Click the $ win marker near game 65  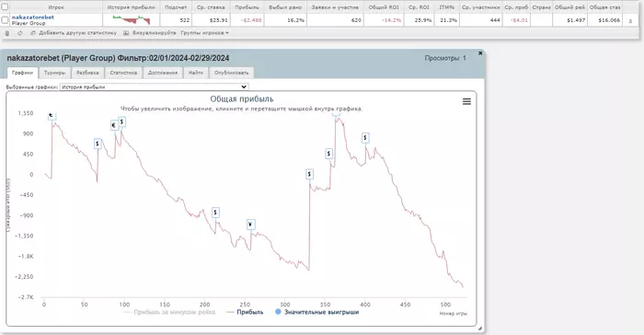(x=98, y=144)
